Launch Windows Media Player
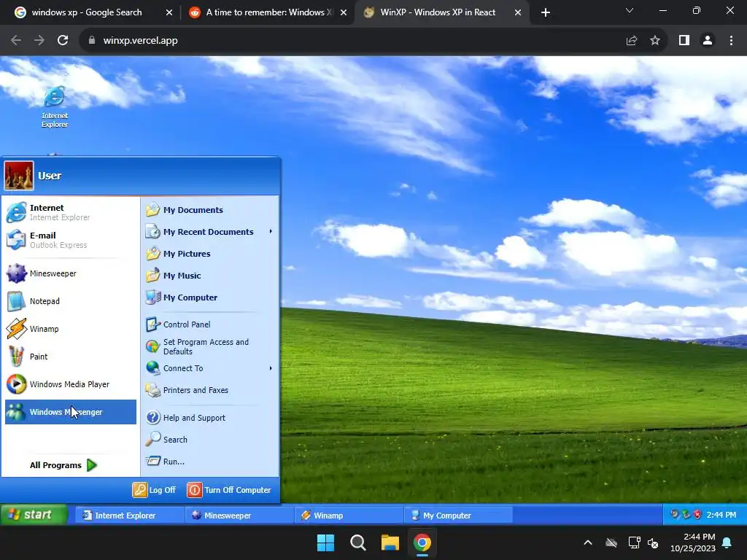This screenshot has height=560, width=747. 71,384
